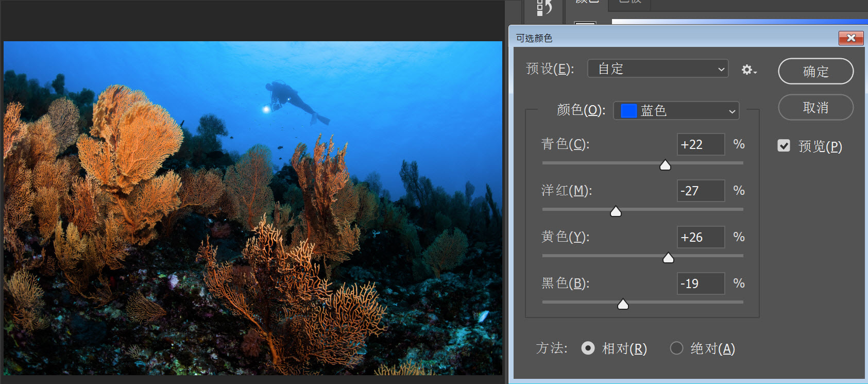Click the 洋红 value field showing -27
The image size is (868, 384).
700,191
